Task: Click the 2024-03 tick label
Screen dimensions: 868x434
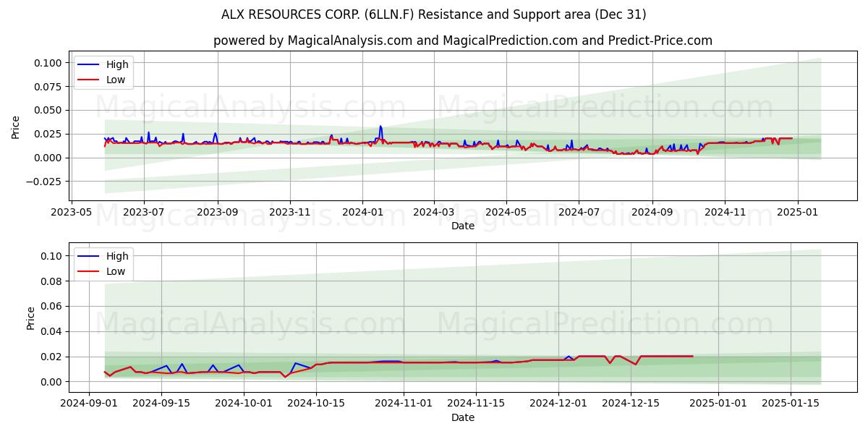Action: coord(434,213)
